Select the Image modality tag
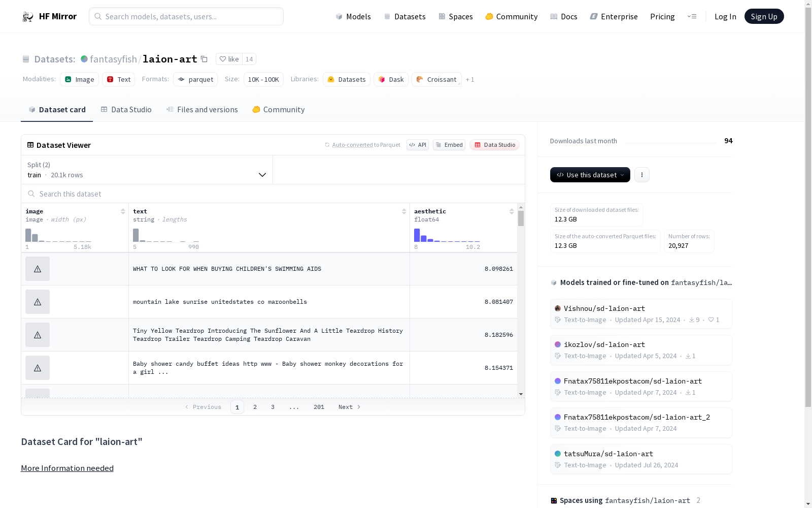This screenshot has height=508, width=812. pos(80,79)
